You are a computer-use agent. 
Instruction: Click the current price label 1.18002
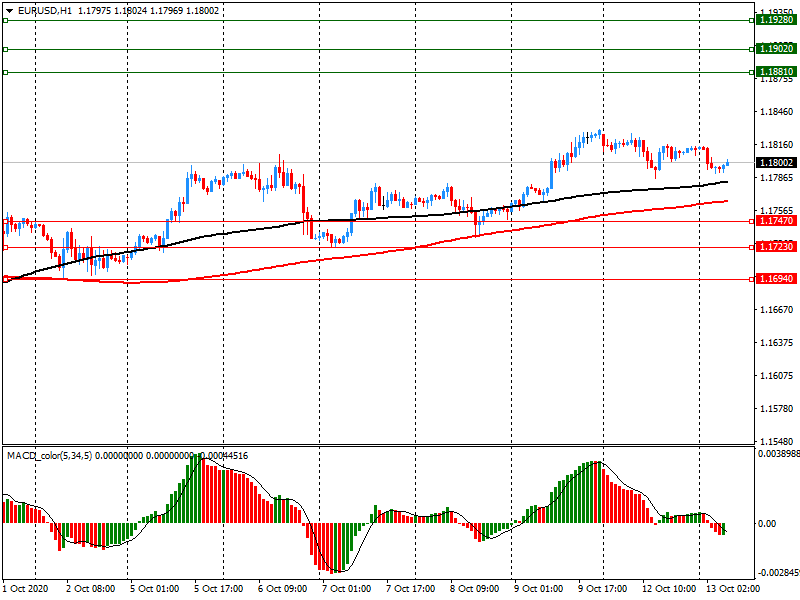pos(775,163)
